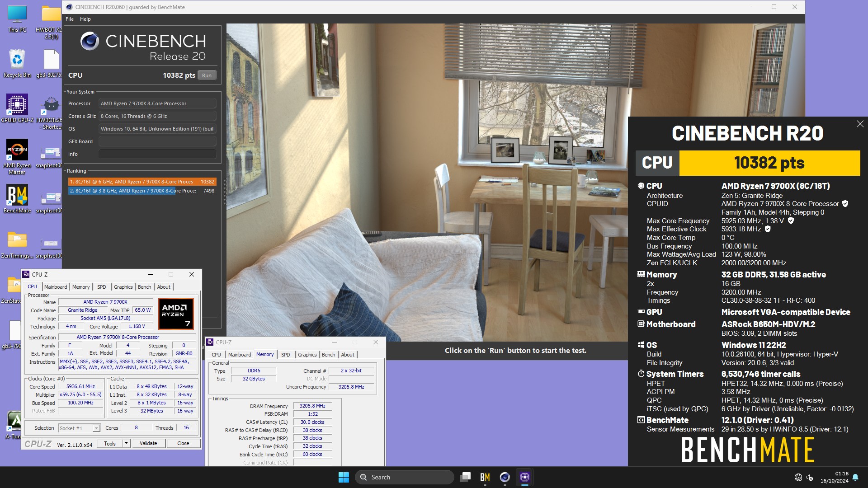Screen dimensions: 868x488
Task: Expand the Tools dropdown arrow in CPU-Z
Action: tap(126, 443)
